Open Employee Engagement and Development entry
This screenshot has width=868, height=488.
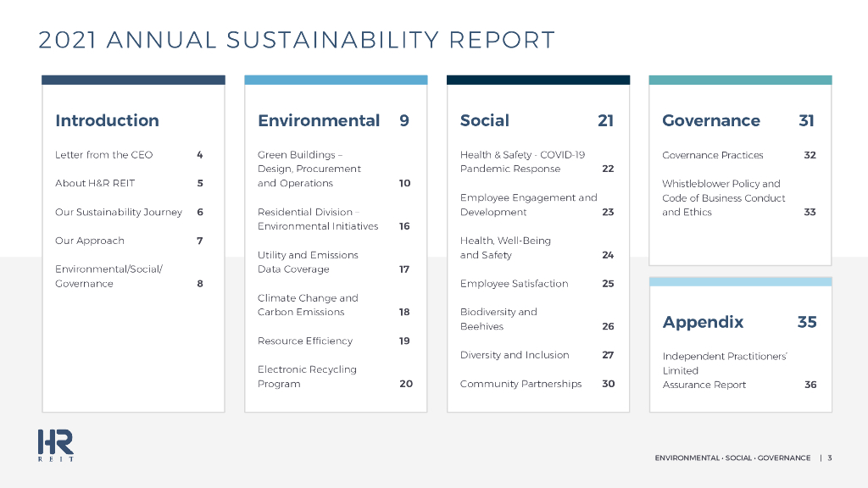(x=528, y=205)
